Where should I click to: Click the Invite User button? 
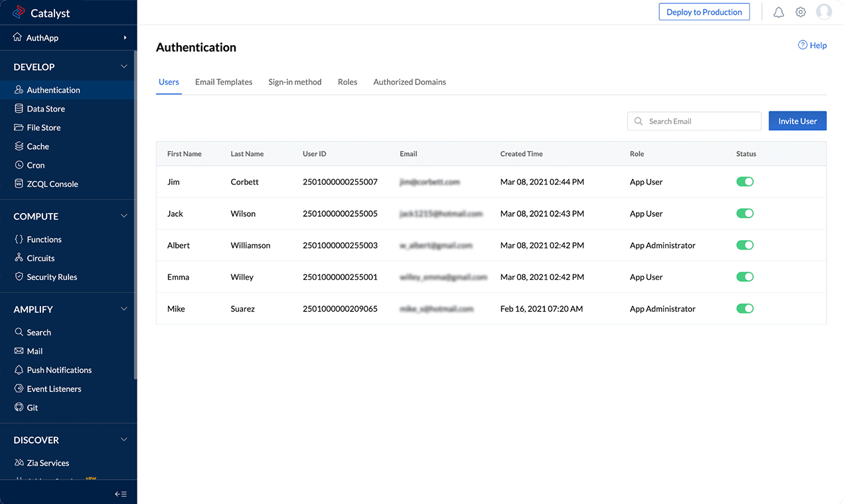coord(797,121)
